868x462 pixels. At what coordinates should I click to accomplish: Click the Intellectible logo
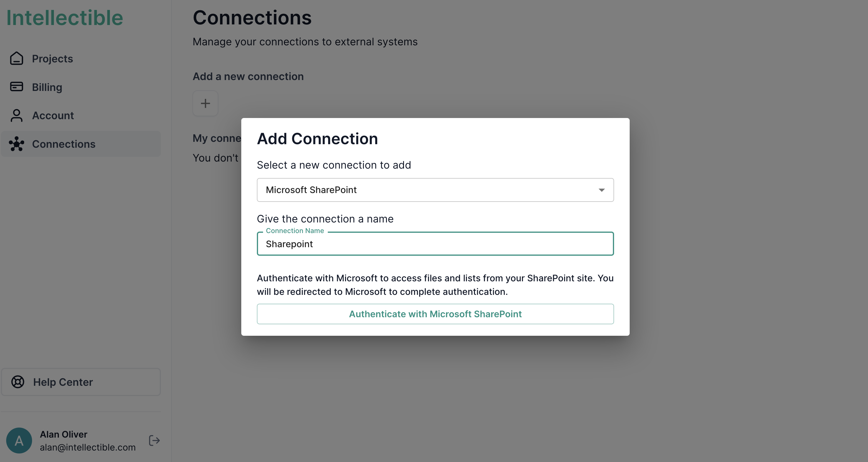click(65, 18)
